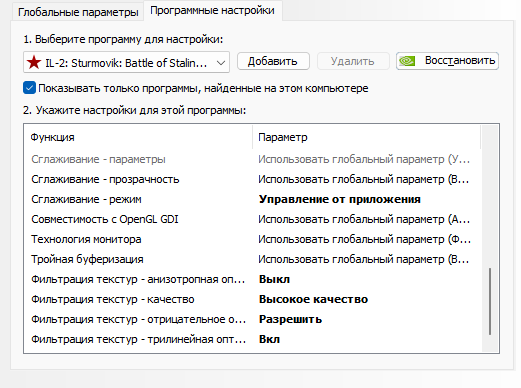The image size is (521, 388).
Task: Select Фильтрация текстур - отрицательное отклонение row
Action: pyautogui.click(x=253, y=319)
